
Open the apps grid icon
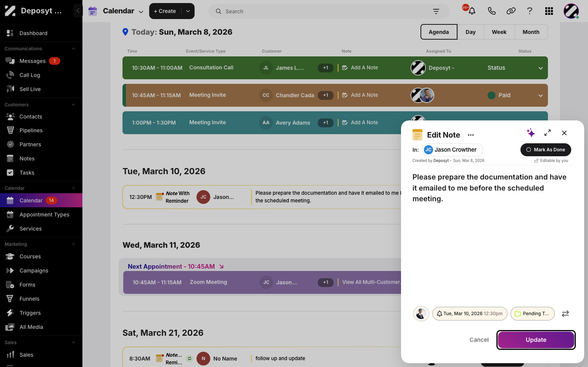pyautogui.click(x=549, y=11)
